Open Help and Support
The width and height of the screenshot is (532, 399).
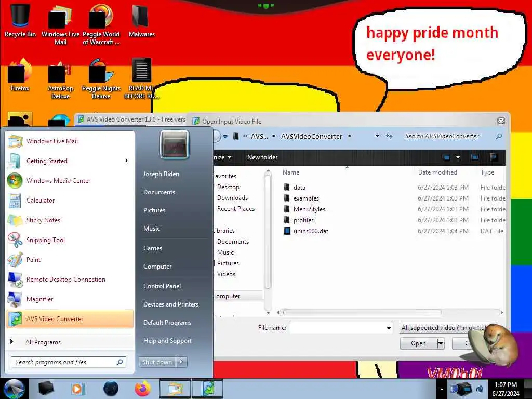(x=168, y=341)
